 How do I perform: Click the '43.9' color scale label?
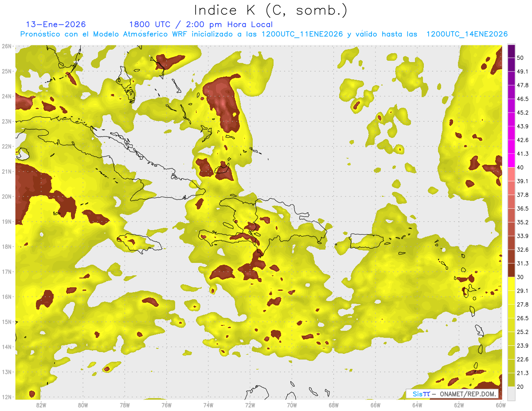point(522,126)
